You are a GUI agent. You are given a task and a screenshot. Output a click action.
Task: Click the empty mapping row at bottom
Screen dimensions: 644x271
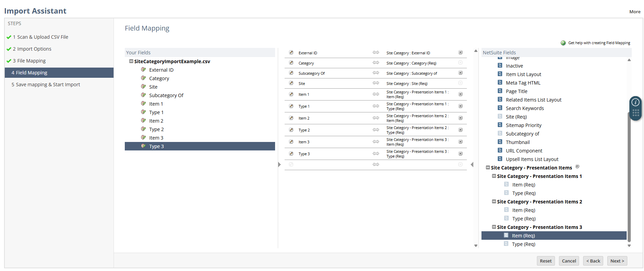pos(375,164)
